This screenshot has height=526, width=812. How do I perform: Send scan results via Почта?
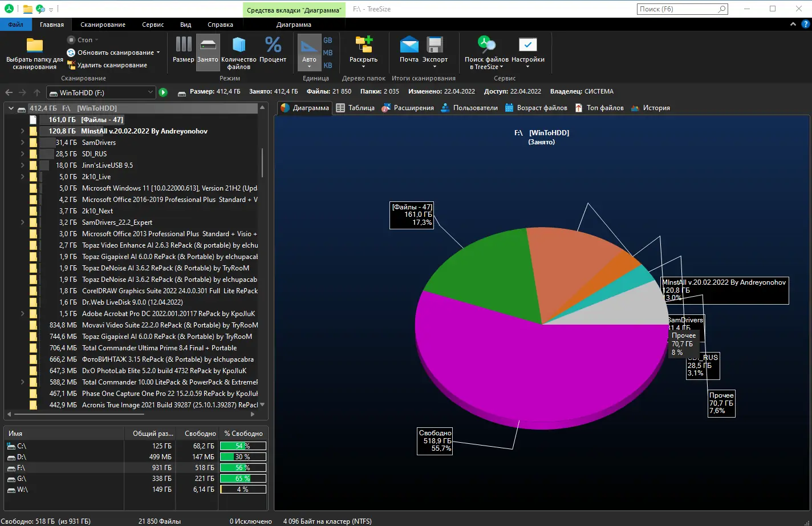pyautogui.click(x=409, y=49)
